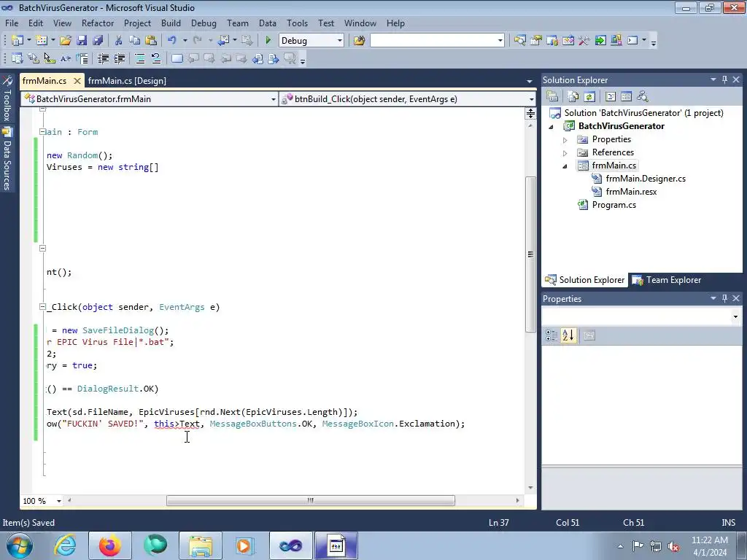Viewport: 747px width, 560px height.
Task: Comment out the selected lines icon
Action: 140,58
